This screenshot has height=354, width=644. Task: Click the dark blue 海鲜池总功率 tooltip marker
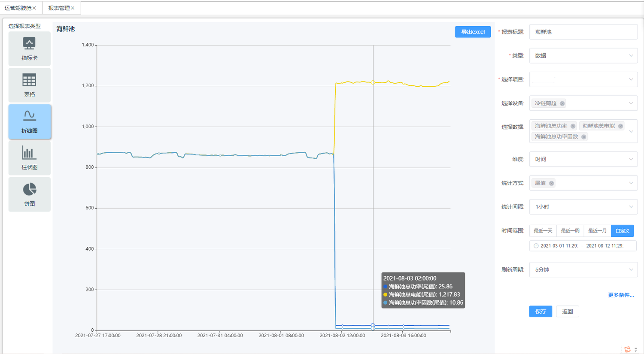[385, 287]
